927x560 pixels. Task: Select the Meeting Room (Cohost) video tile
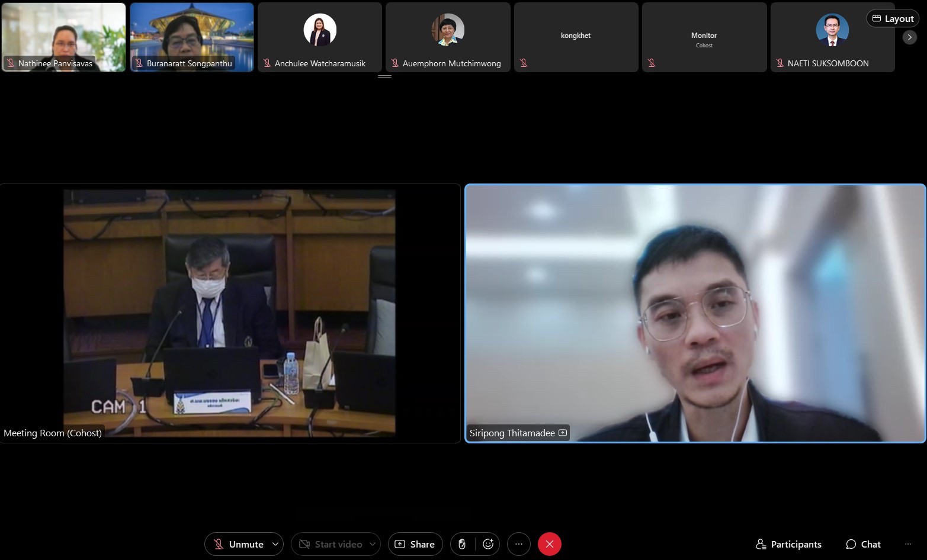(230, 313)
